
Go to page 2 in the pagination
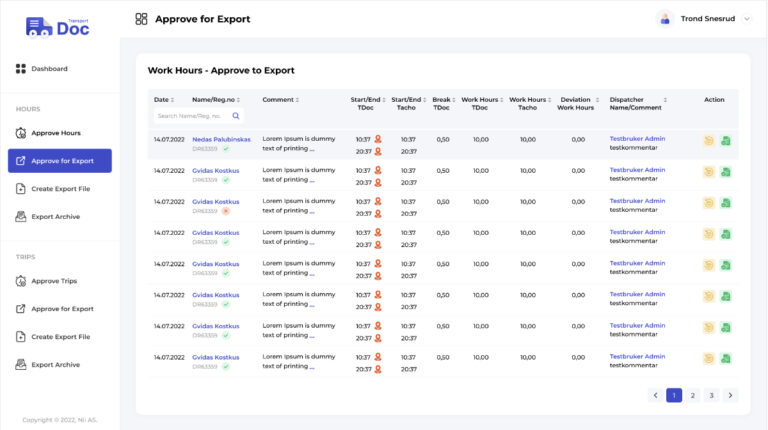pos(692,395)
